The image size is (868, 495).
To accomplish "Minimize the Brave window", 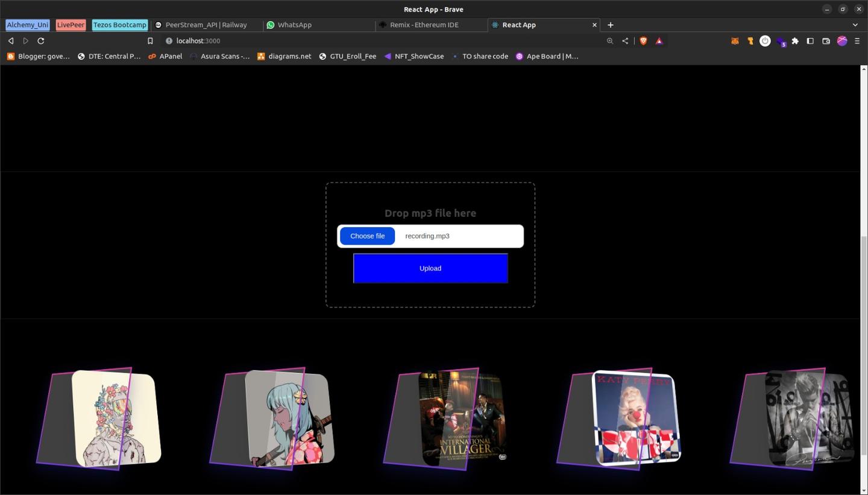I will [x=827, y=9].
